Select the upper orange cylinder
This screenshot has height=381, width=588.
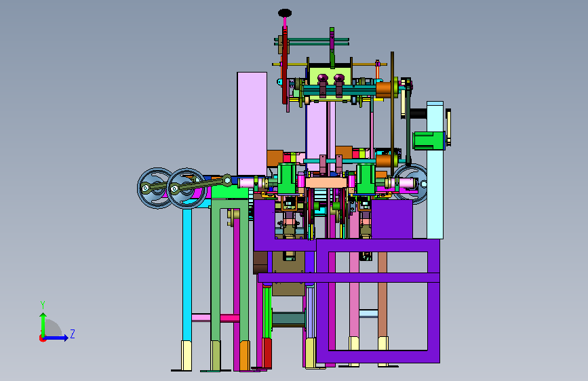[384, 89]
